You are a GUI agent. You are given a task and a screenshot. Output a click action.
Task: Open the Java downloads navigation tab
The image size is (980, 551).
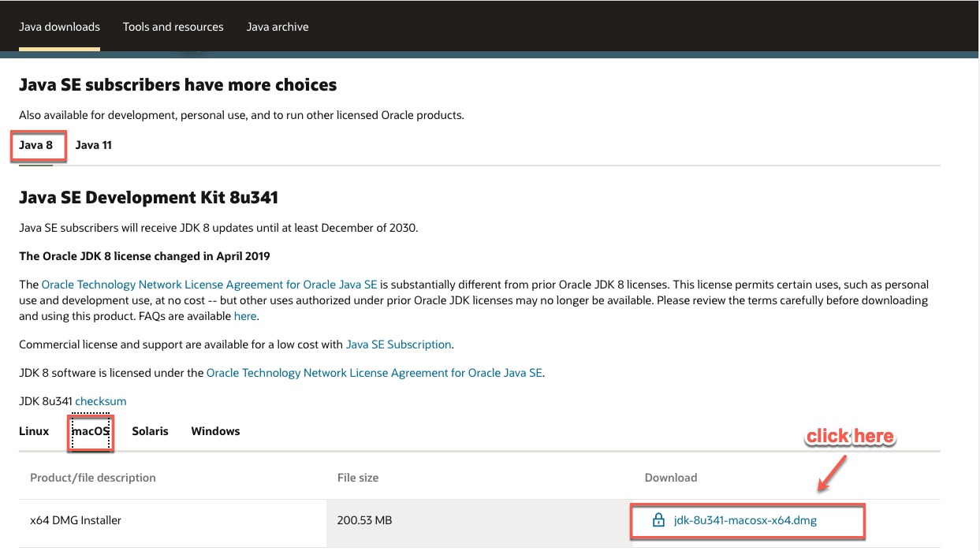point(59,26)
